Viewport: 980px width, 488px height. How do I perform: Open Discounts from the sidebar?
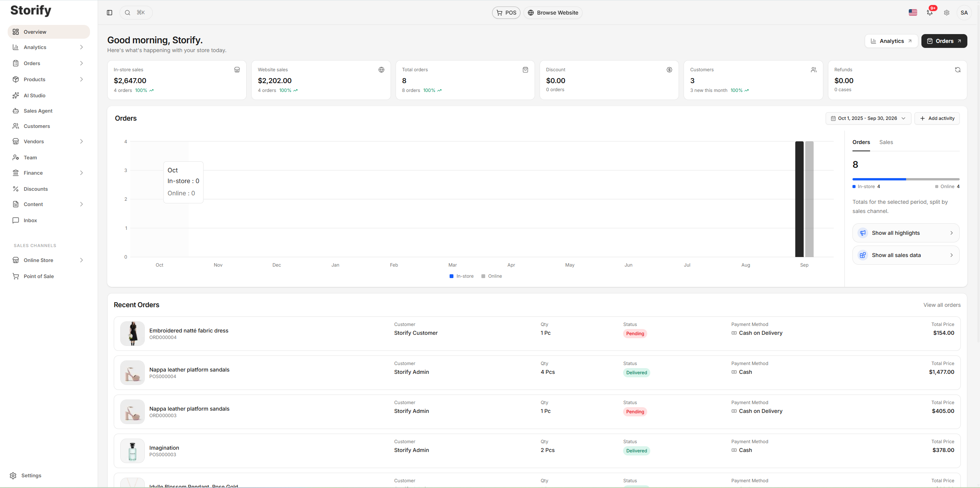click(49, 189)
